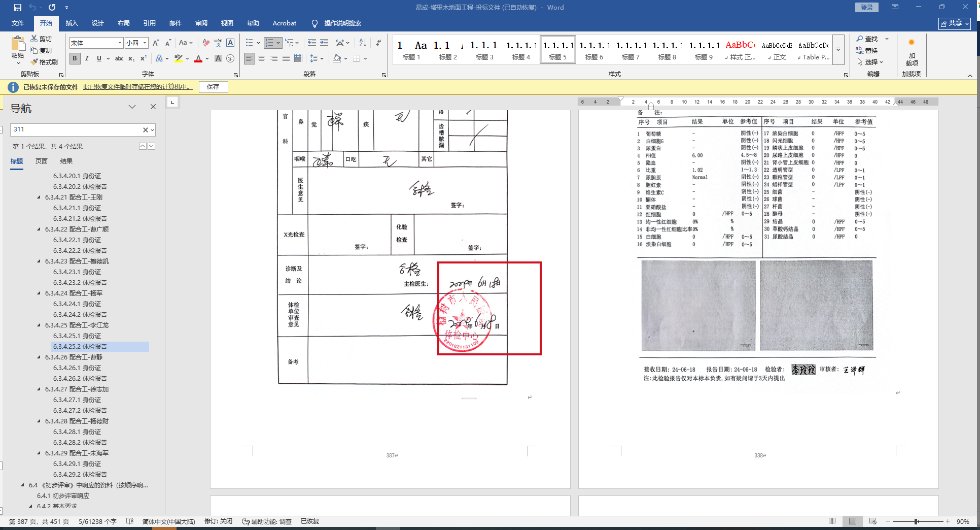Click 保存 in the recovered-file message bar
This screenshot has width=980, height=530.
(x=213, y=87)
